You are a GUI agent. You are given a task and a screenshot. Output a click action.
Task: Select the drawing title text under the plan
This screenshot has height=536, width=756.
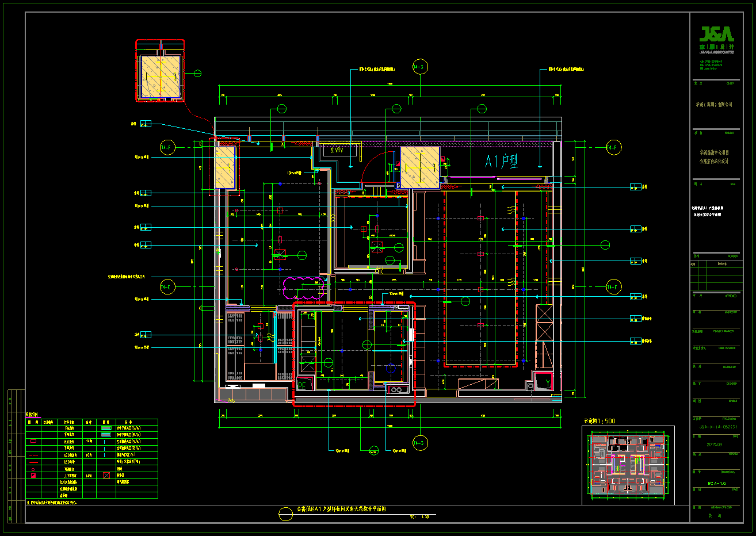click(341, 510)
